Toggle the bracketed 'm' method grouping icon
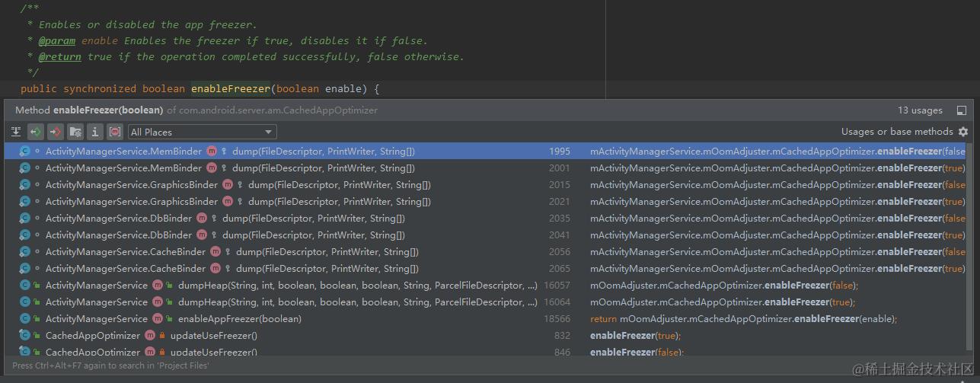 [x=115, y=132]
